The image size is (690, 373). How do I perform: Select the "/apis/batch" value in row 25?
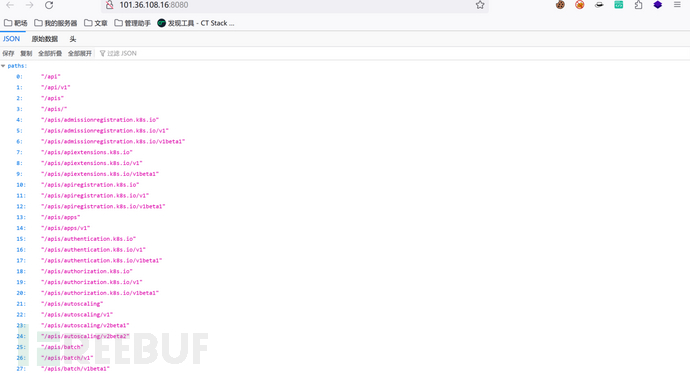point(62,347)
